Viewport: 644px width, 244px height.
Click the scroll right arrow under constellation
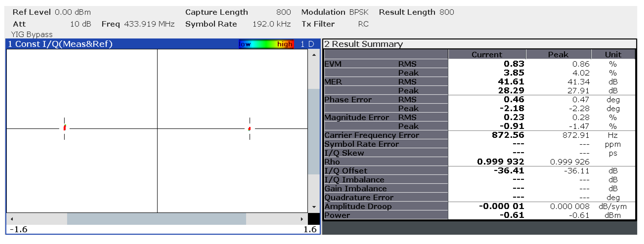click(302, 219)
